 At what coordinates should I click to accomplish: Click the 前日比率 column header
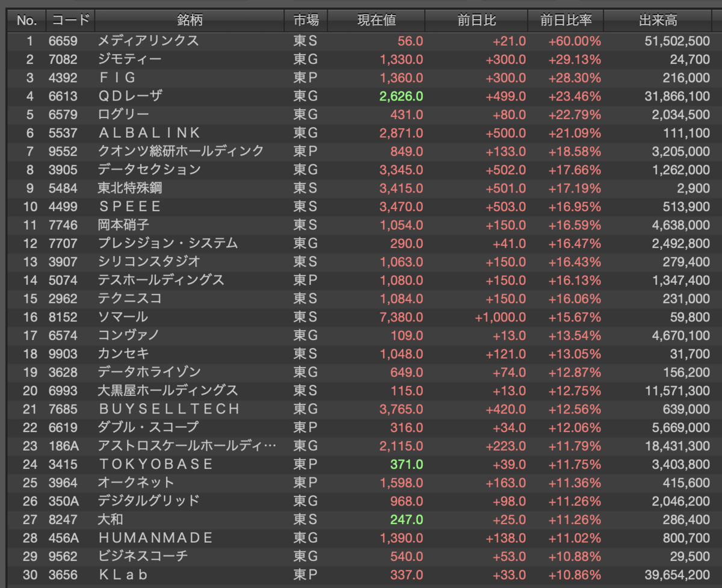566,20
